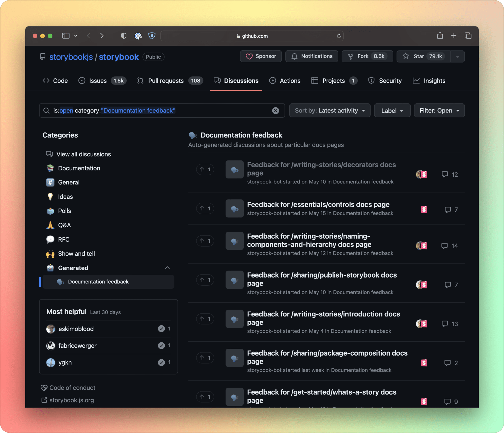
Task: Open the Sort by Latest activity dropdown
Action: (x=329, y=110)
